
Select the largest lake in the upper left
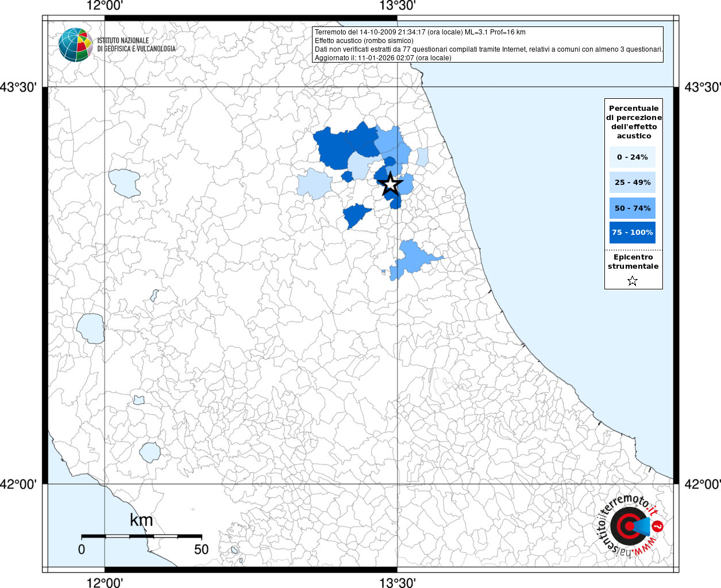point(124,182)
